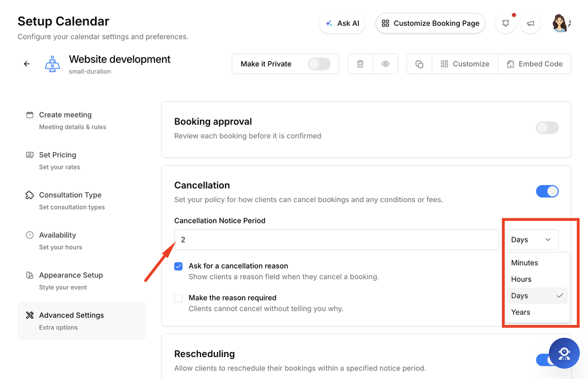Open notifications bell icon

click(x=505, y=23)
